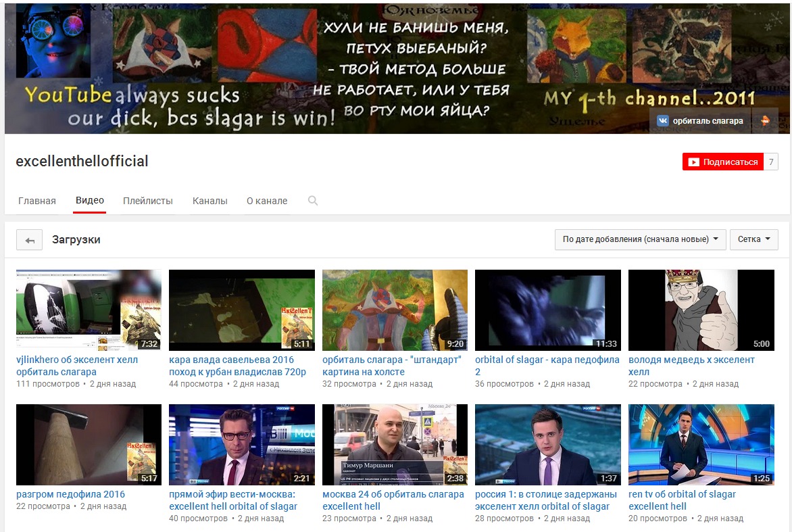Viewport: 792px width, 532px height.
Task: Click the channel avatar with colorful glasses
Action: (53, 41)
